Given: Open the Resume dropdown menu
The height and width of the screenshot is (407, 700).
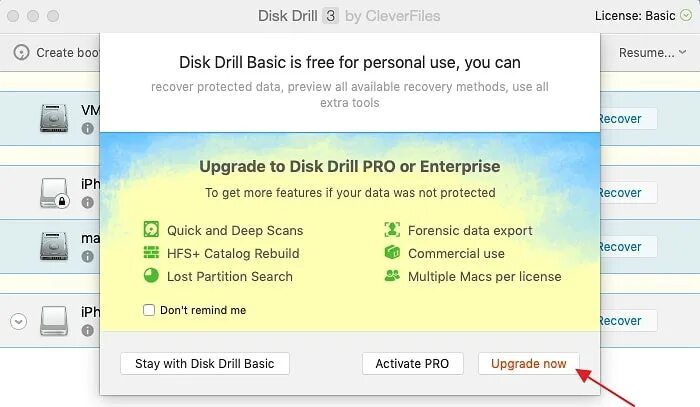Looking at the screenshot, I should [x=652, y=53].
